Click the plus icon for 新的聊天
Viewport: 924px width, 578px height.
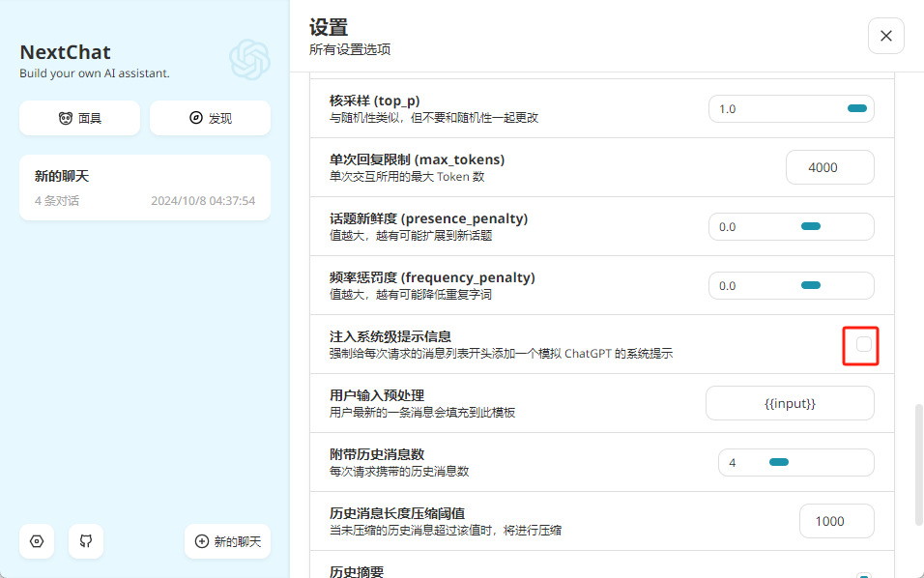(x=202, y=541)
